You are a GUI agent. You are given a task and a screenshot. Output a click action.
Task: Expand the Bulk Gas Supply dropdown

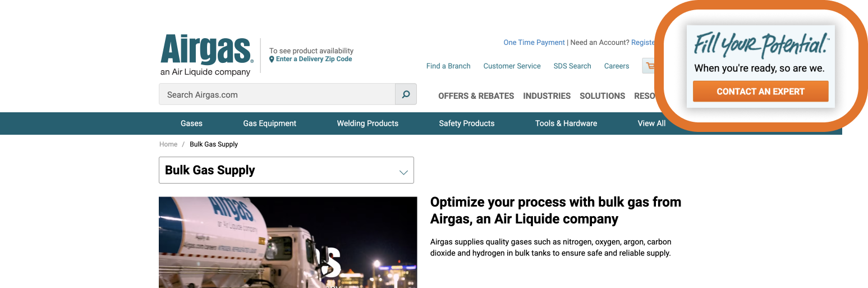pyautogui.click(x=286, y=170)
